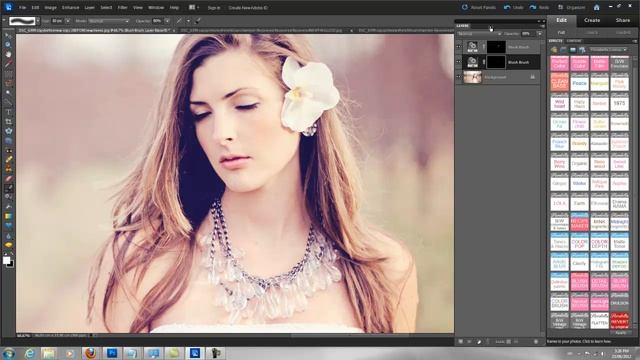Click the Windows Start button
This screenshot has height=360, width=640.
point(9,353)
